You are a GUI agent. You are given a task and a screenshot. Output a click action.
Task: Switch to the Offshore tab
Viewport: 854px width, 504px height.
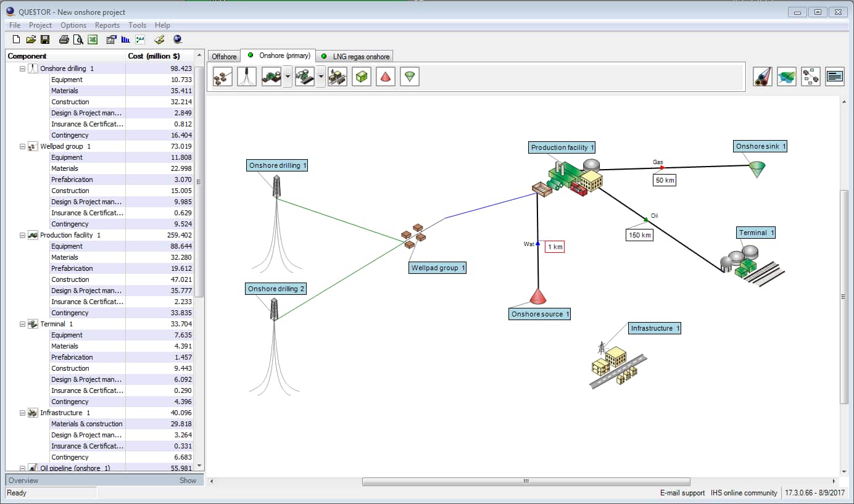click(224, 57)
